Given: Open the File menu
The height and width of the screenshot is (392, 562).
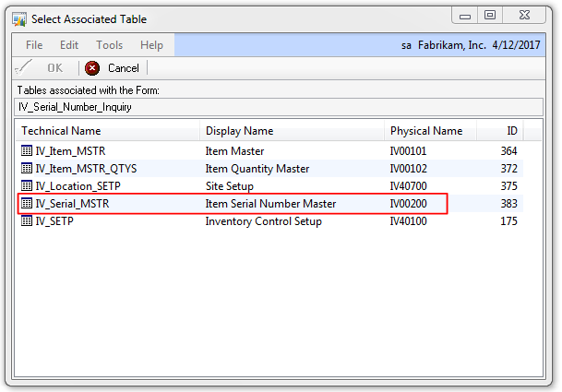Looking at the screenshot, I should point(34,45).
